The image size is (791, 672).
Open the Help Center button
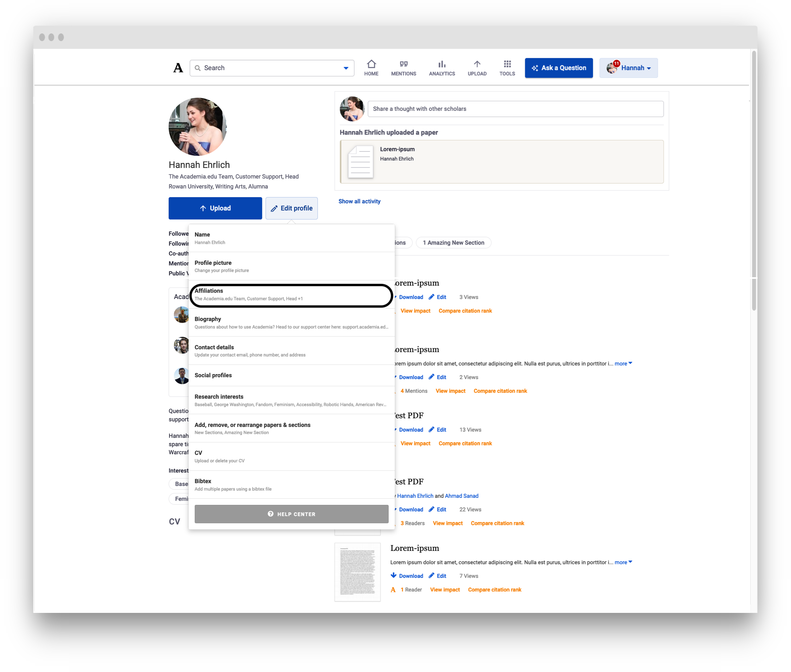tap(291, 514)
